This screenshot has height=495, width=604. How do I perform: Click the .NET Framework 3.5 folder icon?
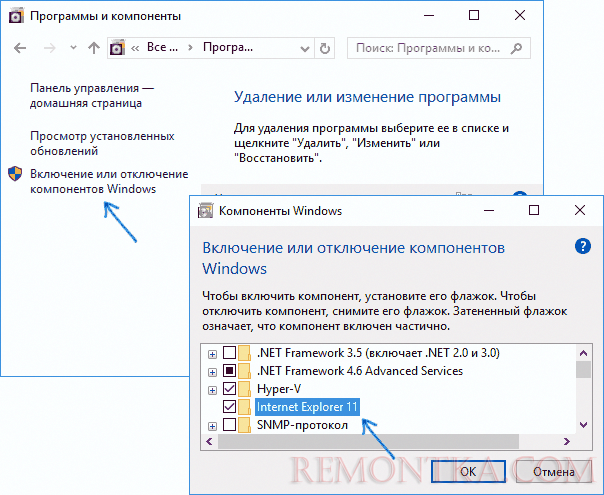244,352
